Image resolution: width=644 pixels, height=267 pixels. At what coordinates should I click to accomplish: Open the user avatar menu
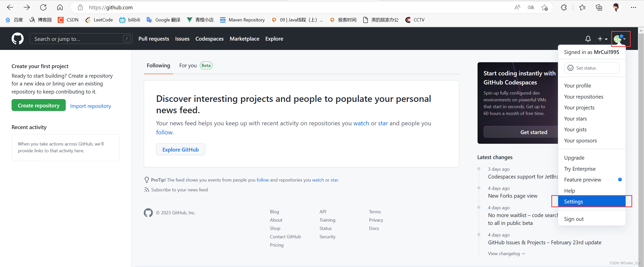[x=620, y=39]
